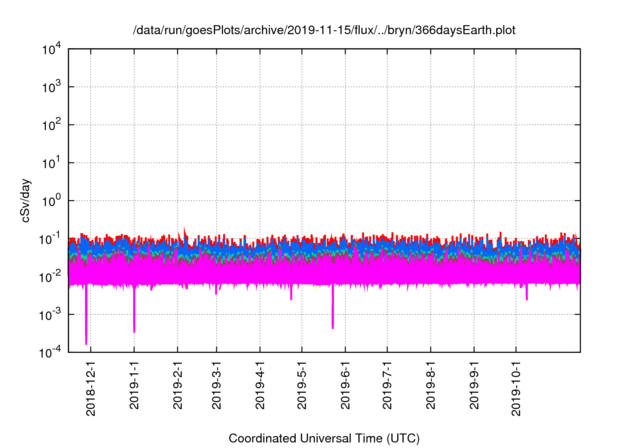Select the 2019-7-1 date tick label
The height and width of the screenshot is (448, 640).
coord(386,384)
